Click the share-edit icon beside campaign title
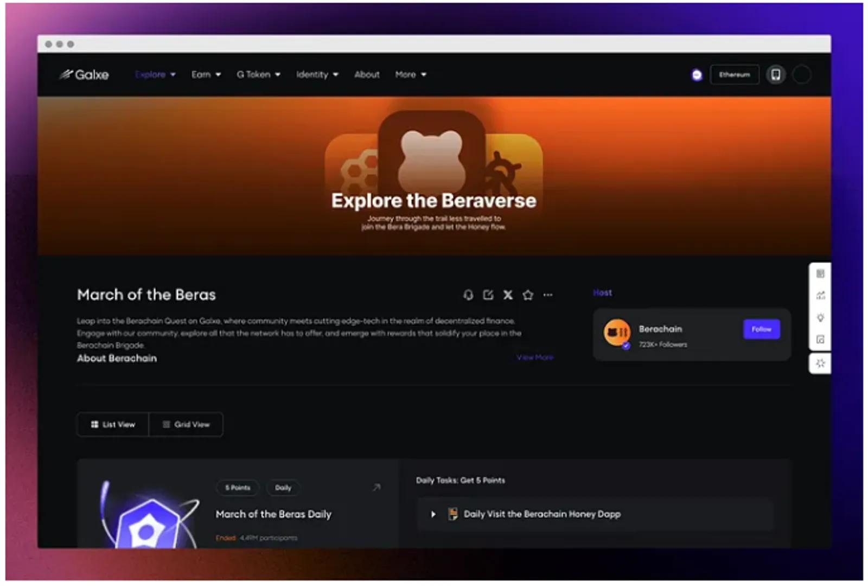This screenshot has width=868, height=588. click(x=488, y=295)
